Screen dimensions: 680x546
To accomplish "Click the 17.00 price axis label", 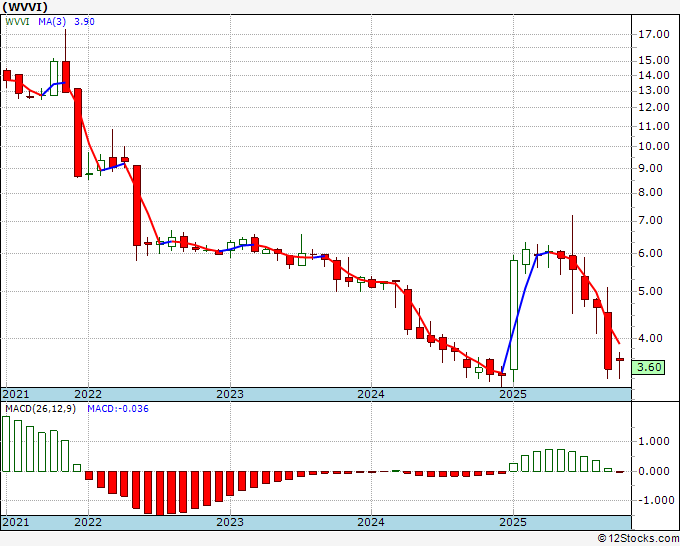I will (x=654, y=34).
